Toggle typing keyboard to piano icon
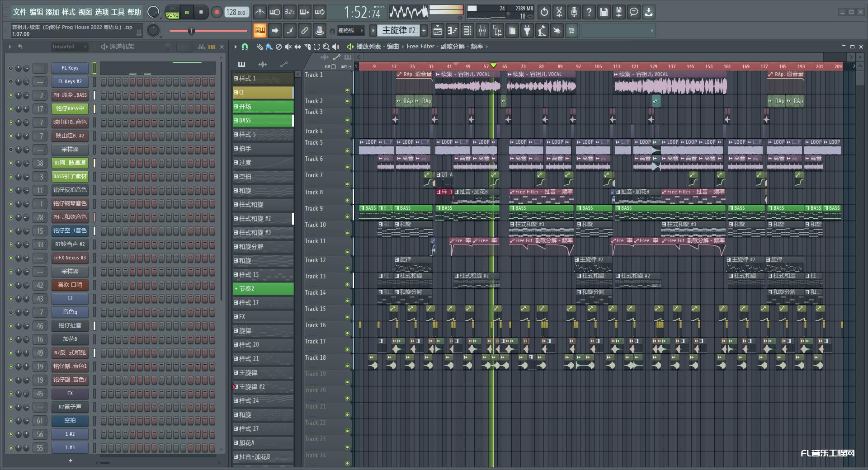The width and height of the screenshot is (868, 470). tap(259, 31)
